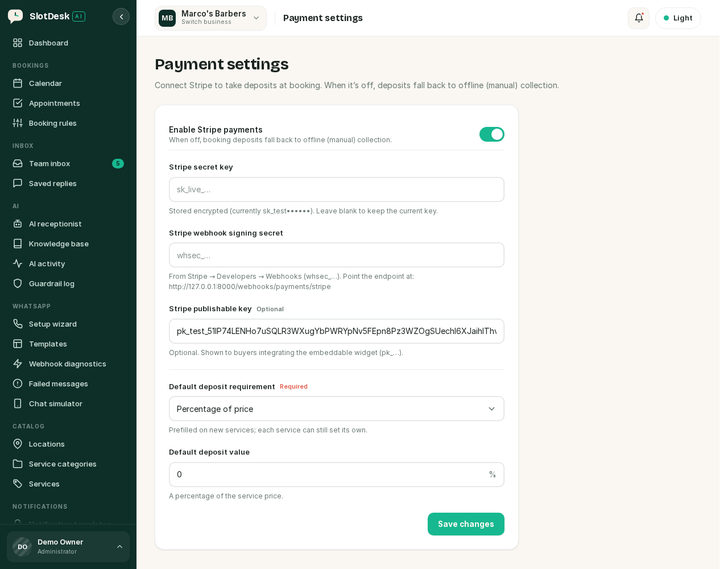Click the 'Required' label text
Screen dimensions: 728x569
pos(293,386)
